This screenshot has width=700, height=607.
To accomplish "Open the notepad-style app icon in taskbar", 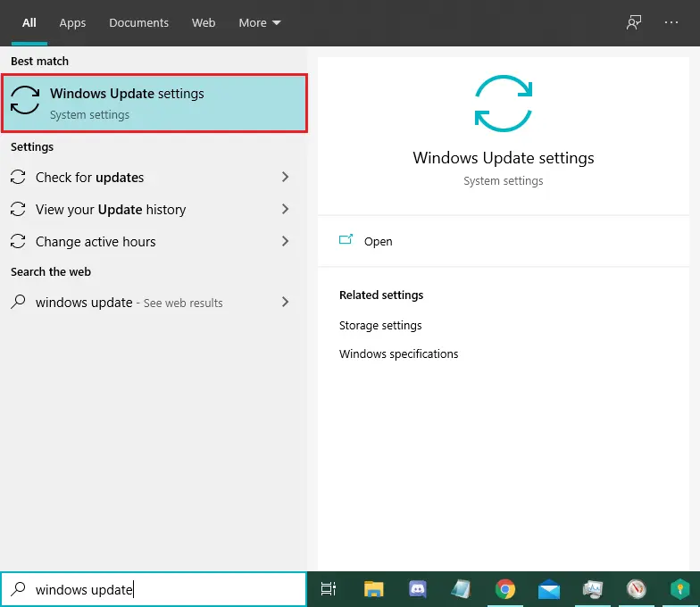I will click(461, 589).
